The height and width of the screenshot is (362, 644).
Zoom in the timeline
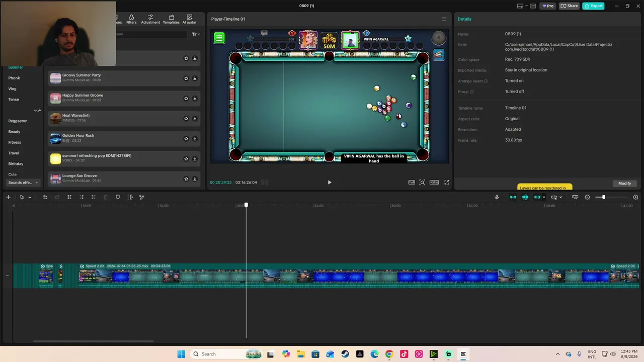tap(635, 197)
